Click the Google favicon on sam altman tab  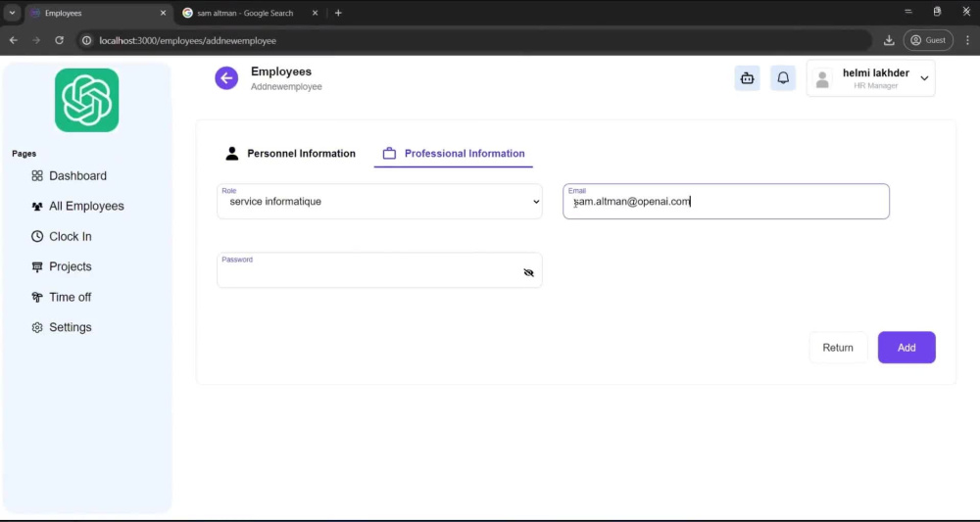point(187,13)
